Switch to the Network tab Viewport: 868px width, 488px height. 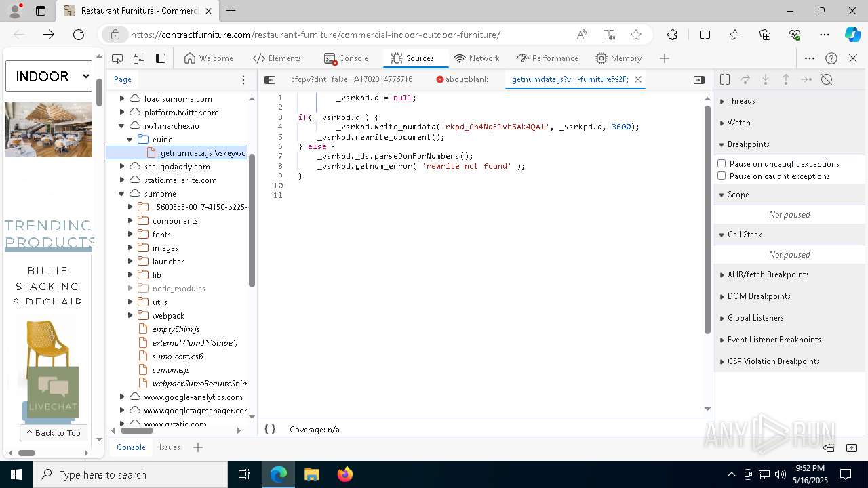477,58
